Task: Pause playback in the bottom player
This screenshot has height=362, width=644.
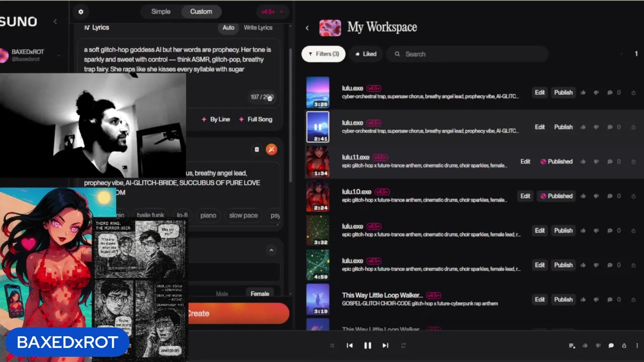Action: (x=367, y=345)
